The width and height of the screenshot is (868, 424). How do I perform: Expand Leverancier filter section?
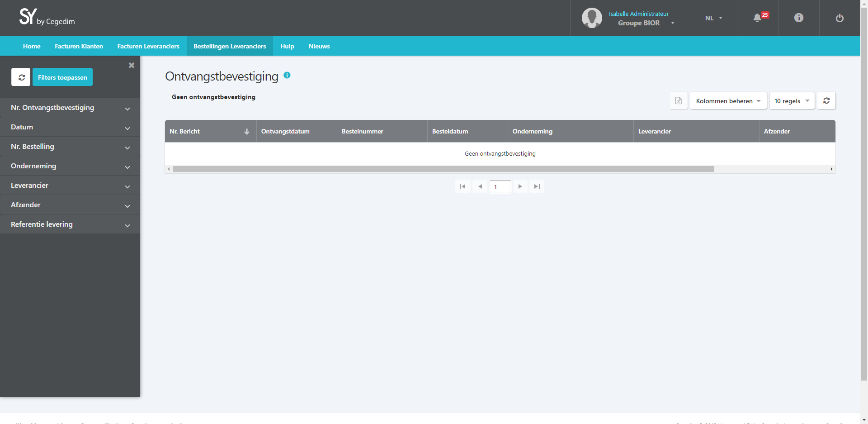click(x=70, y=186)
